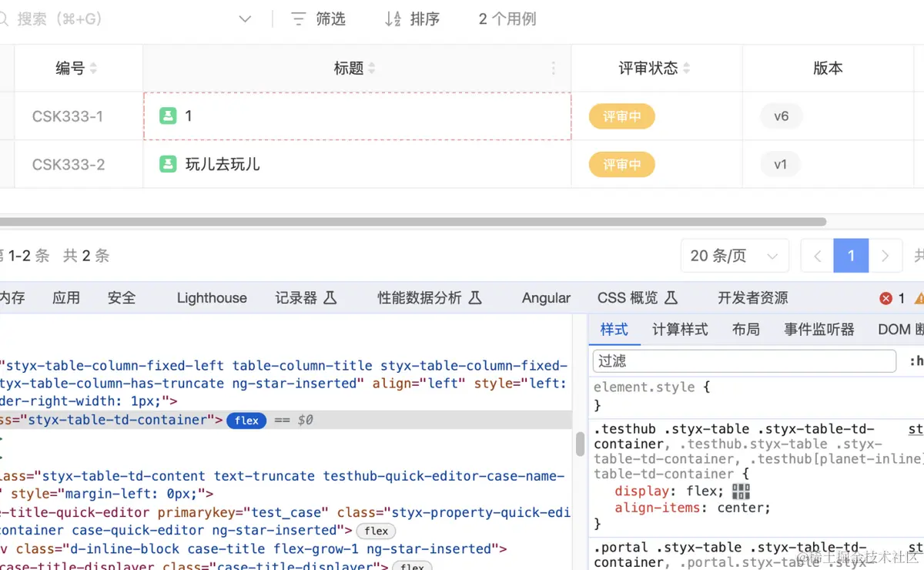Toggle flex badge on styx-table-td-container node
Screen dimensions: 924x570
246,421
